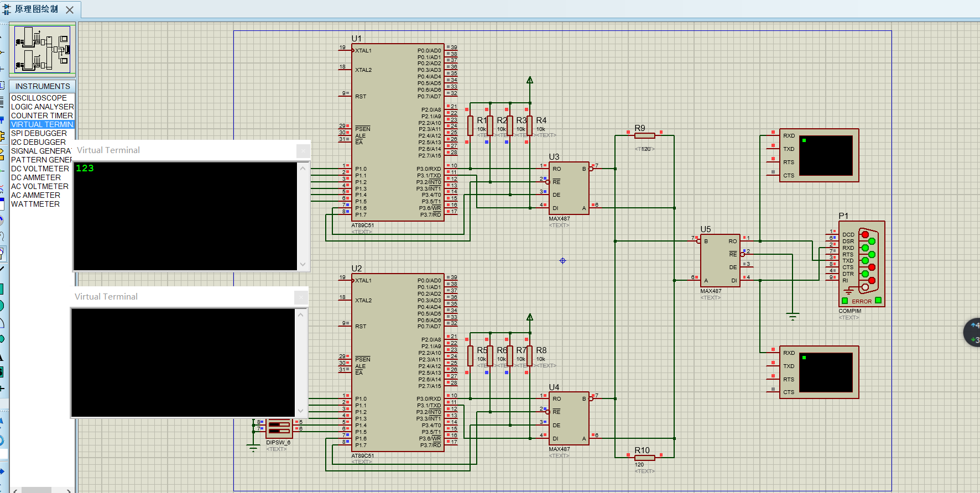
Task: Click inside the lower black terminal area
Action: point(184,363)
